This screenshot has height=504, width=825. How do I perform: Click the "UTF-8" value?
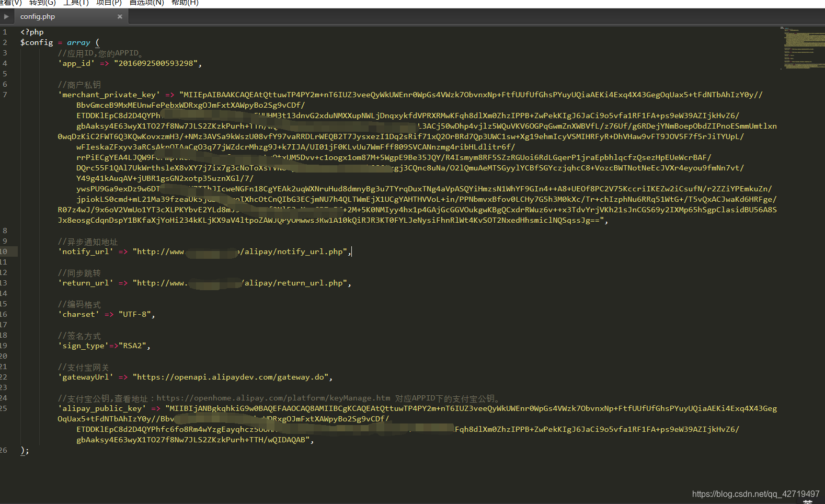[135, 314]
